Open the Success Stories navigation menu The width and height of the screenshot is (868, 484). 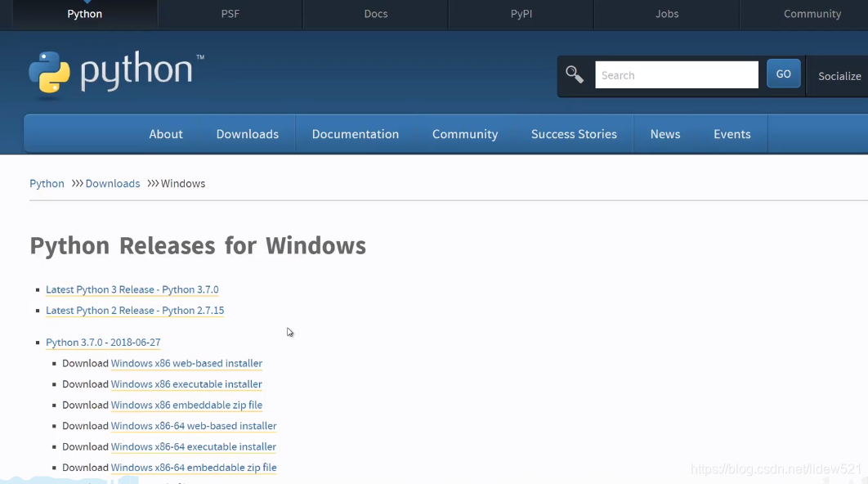tap(574, 134)
